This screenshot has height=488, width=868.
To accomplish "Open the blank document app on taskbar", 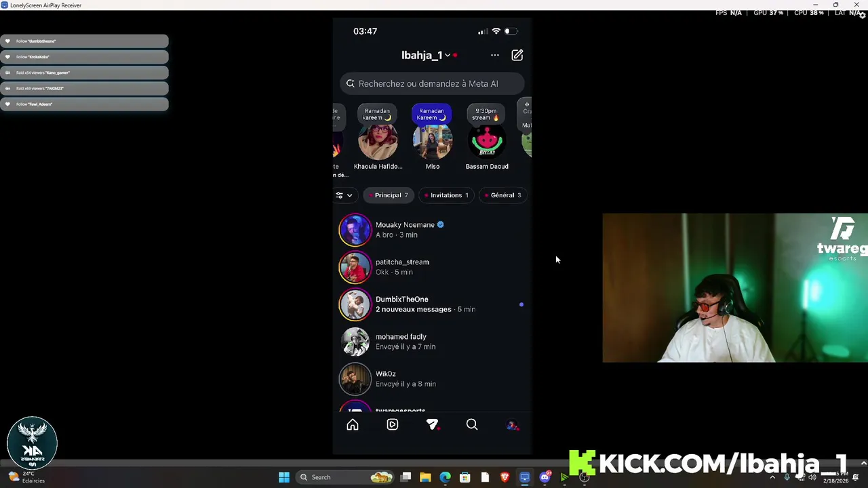I will pos(485,477).
